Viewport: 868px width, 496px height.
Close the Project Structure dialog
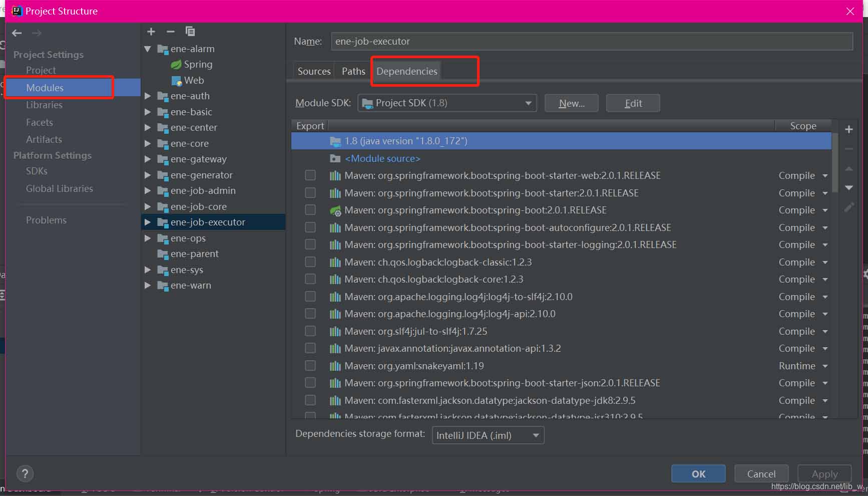pos(850,11)
